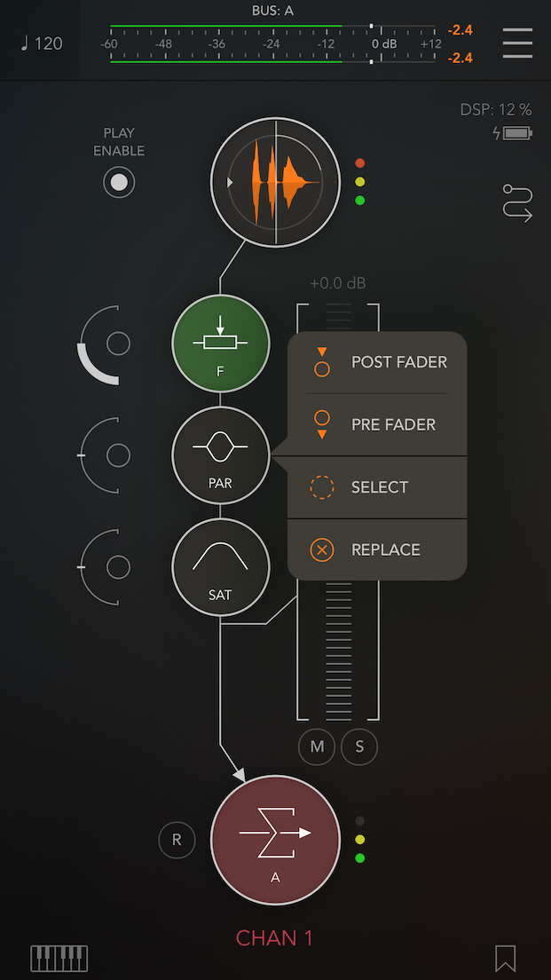The image size is (551, 980).
Task: Open the bus A summing node
Action: 275,840
